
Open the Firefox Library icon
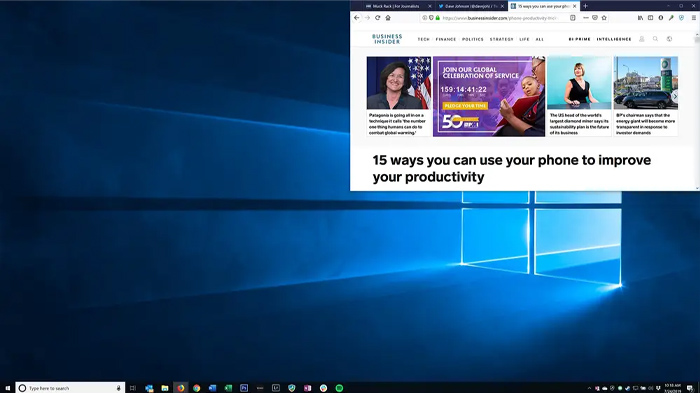click(x=640, y=18)
